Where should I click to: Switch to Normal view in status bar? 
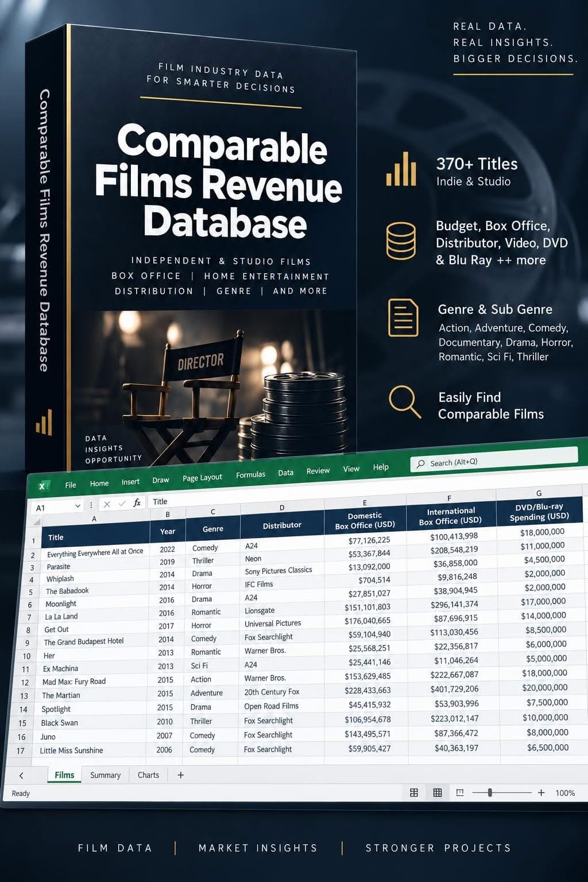pyautogui.click(x=413, y=792)
